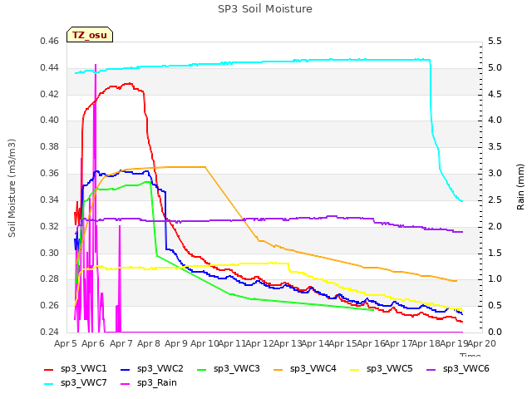The width and height of the screenshot is (532, 399).
Task: Click the red sp3_VWC1 legend swatch
Action: (x=49, y=369)
